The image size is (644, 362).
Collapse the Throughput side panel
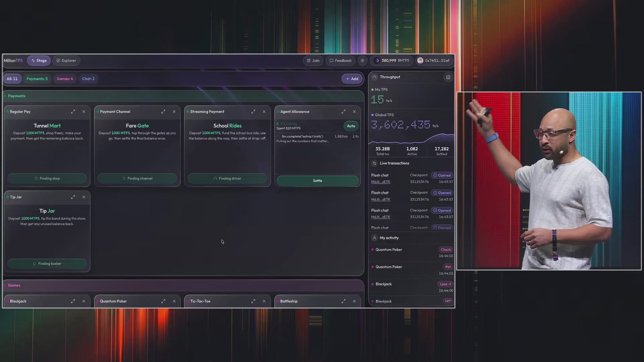448,77
